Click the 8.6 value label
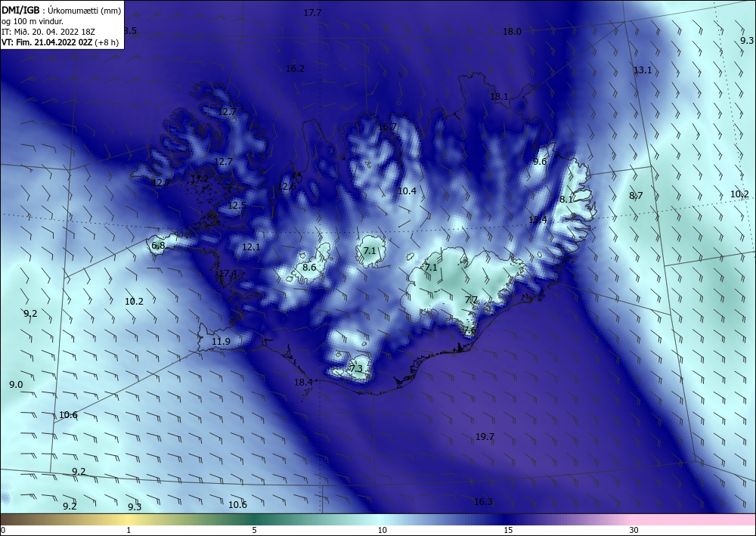756x536 pixels. point(309,268)
